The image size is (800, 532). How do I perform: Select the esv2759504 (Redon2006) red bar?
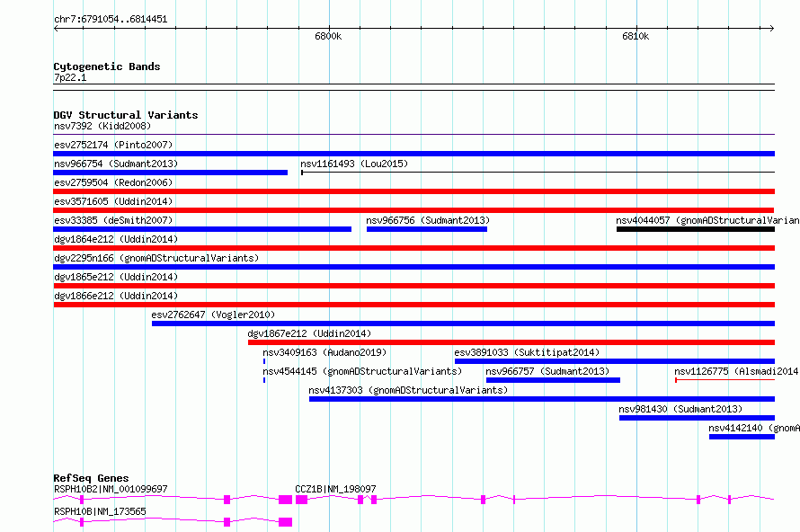coord(413,191)
